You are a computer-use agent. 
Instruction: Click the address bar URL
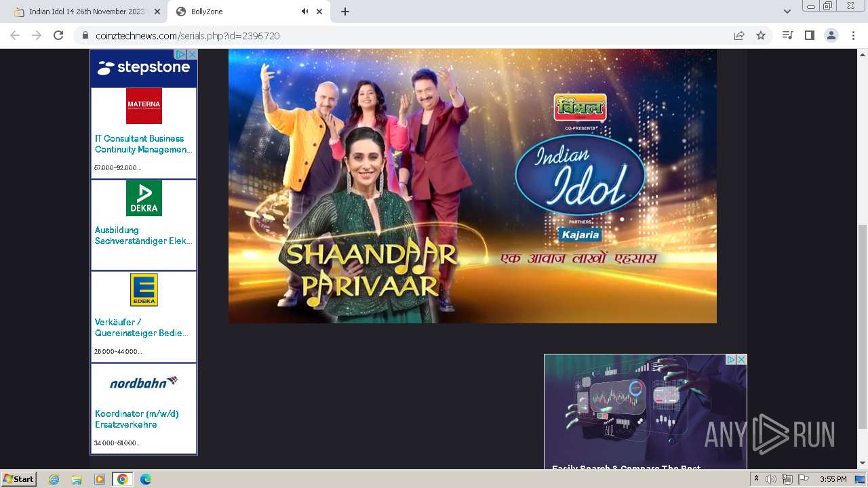click(x=188, y=36)
